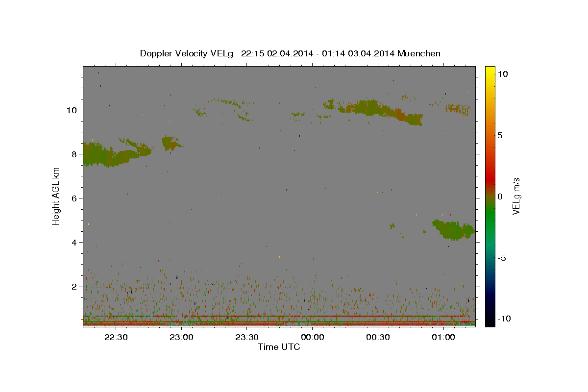This screenshot has width=588, height=392.
Task: Click the height tick label 4
Action: coord(75,242)
